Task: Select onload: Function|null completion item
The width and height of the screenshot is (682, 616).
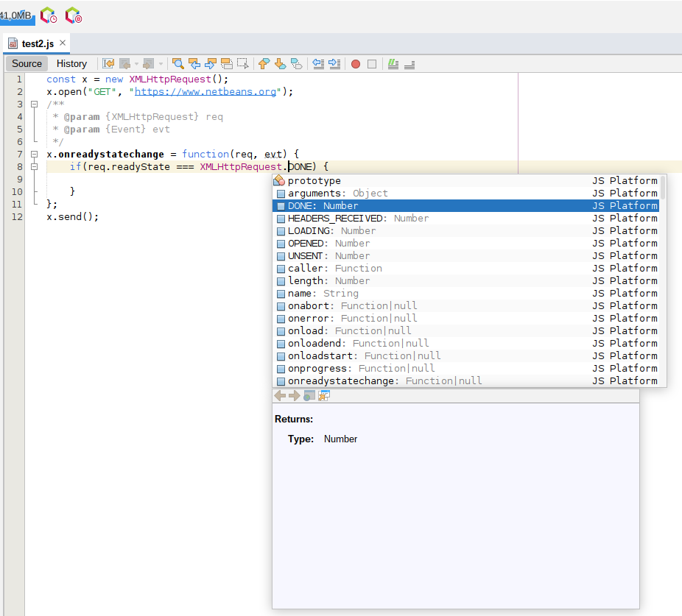Action: pos(465,331)
